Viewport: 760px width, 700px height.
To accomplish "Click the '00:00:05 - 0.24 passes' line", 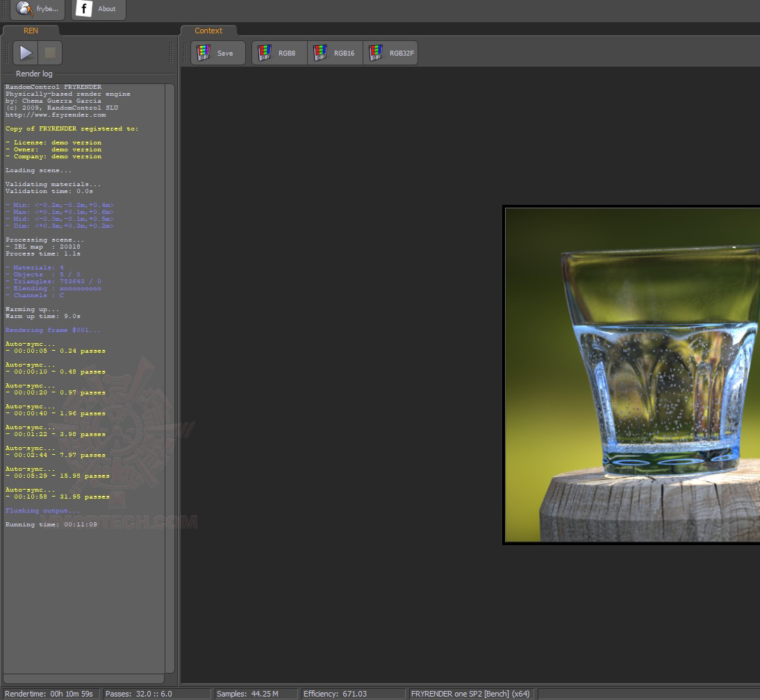I will [56, 351].
